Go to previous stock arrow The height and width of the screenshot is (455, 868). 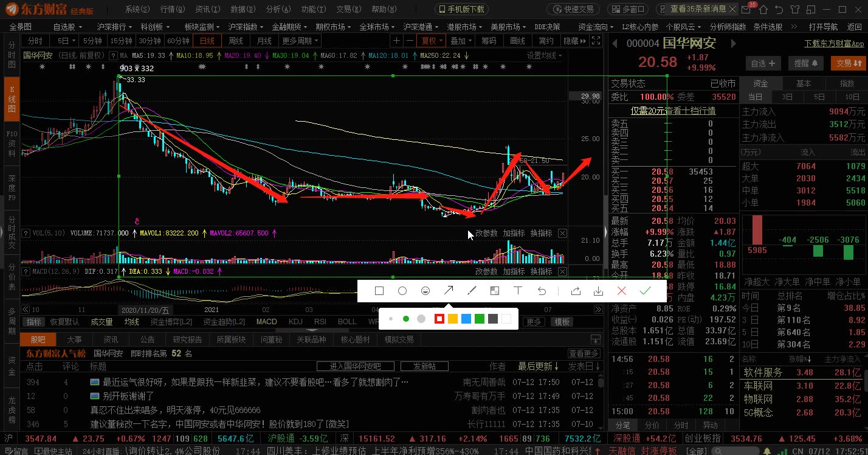pyautogui.click(x=615, y=44)
